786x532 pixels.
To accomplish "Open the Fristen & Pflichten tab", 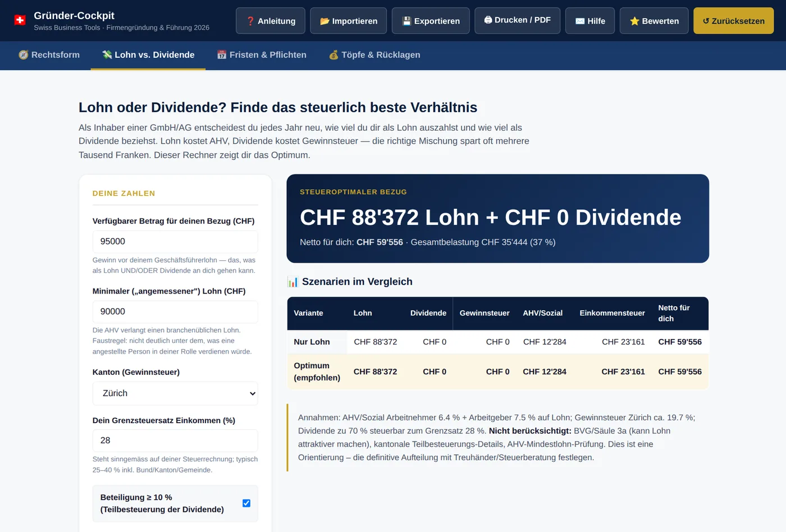I will 262,55.
